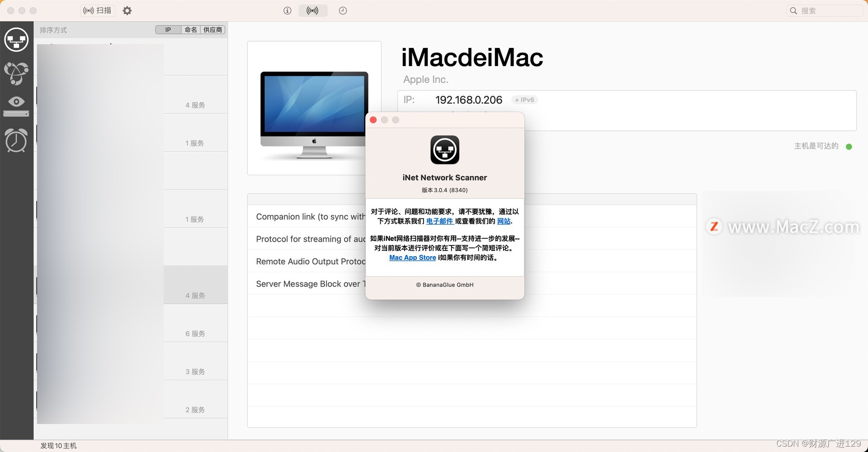Click the 发现 10 主机 status bar text

pyautogui.click(x=58, y=446)
